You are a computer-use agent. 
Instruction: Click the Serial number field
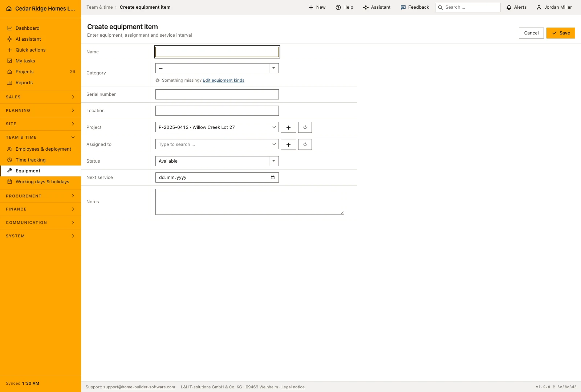point(217,94)
